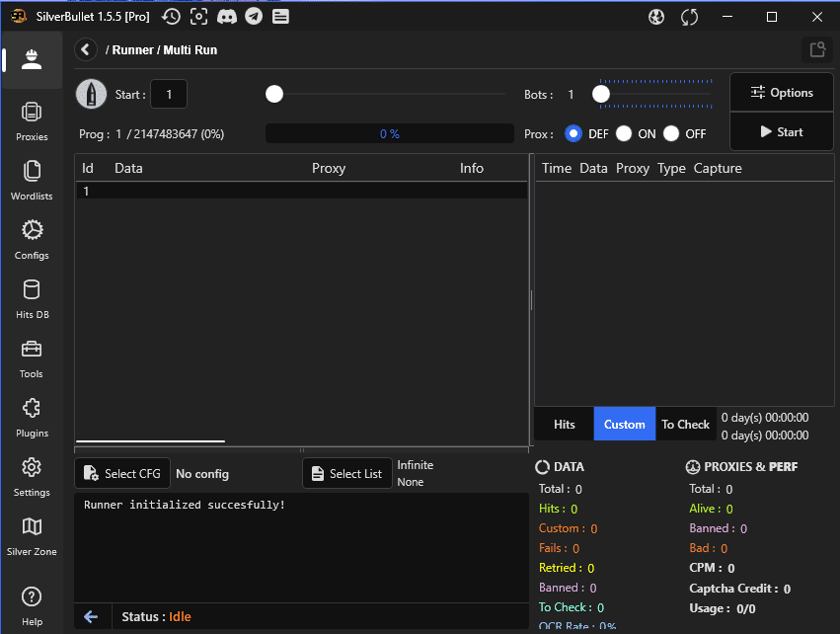Click the 'Alive : 0' proxy stat
Screen dimensions: 840x634
(x=711, y=509)
